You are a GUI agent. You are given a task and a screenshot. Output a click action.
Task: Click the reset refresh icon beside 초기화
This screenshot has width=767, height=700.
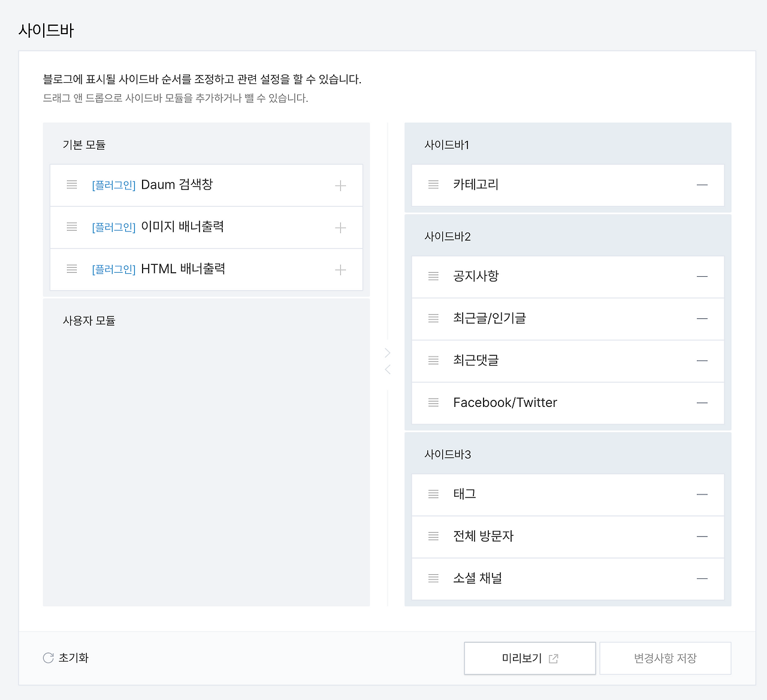48,657
